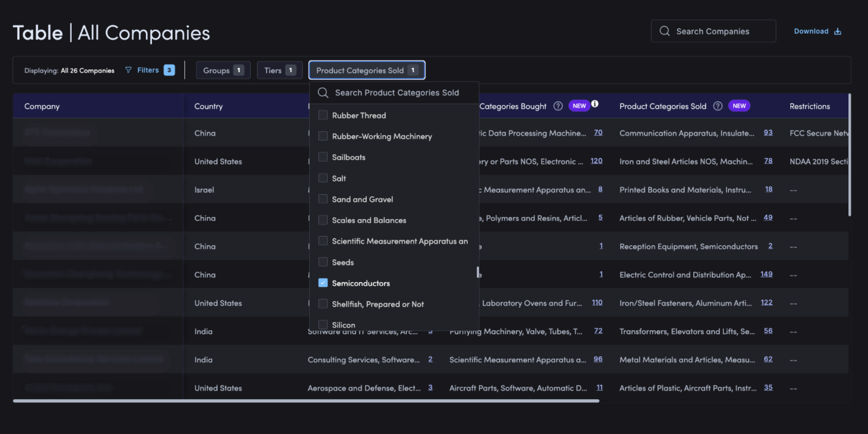The image size is (868, 434).
Task: Open count link 78 for Iron and Steel Articles
Action: (x=768, y=161)
